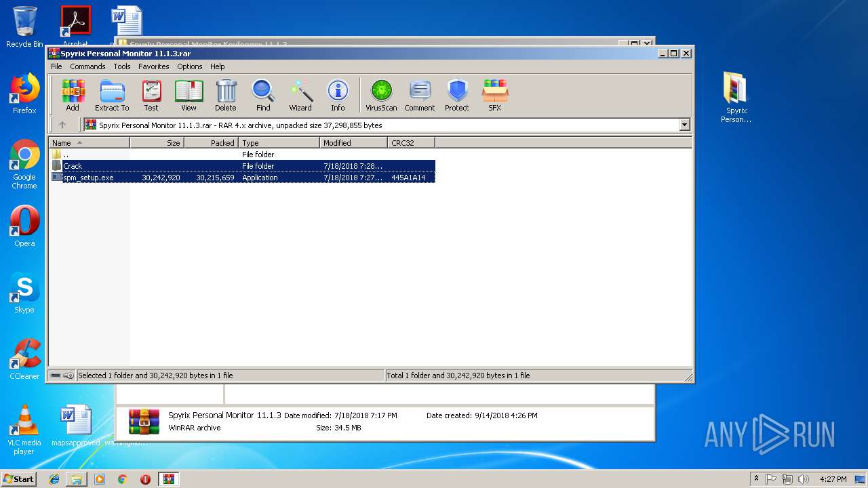
Task: Click the 'Selected 1 folder' status text
Action: click(155, 375)
